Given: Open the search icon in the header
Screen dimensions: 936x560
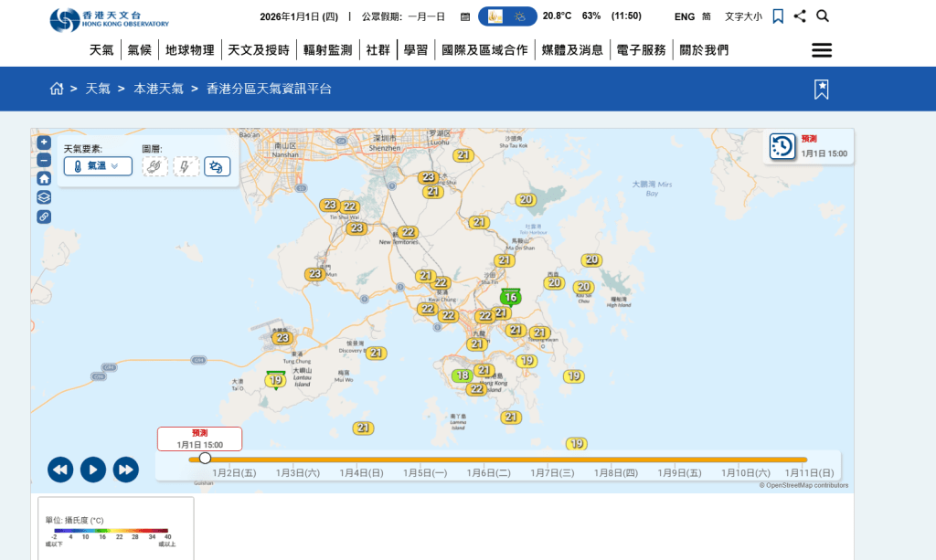Looking at the screenshot, I should [822, 16].
